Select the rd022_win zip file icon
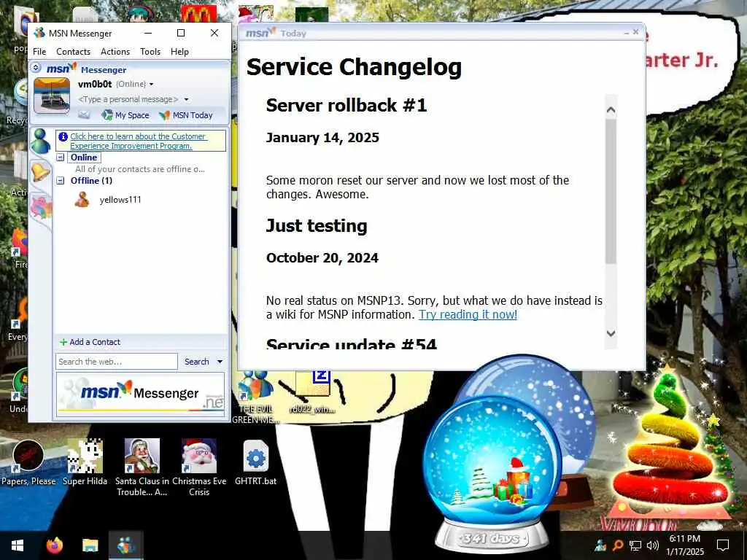 [312, 393]
